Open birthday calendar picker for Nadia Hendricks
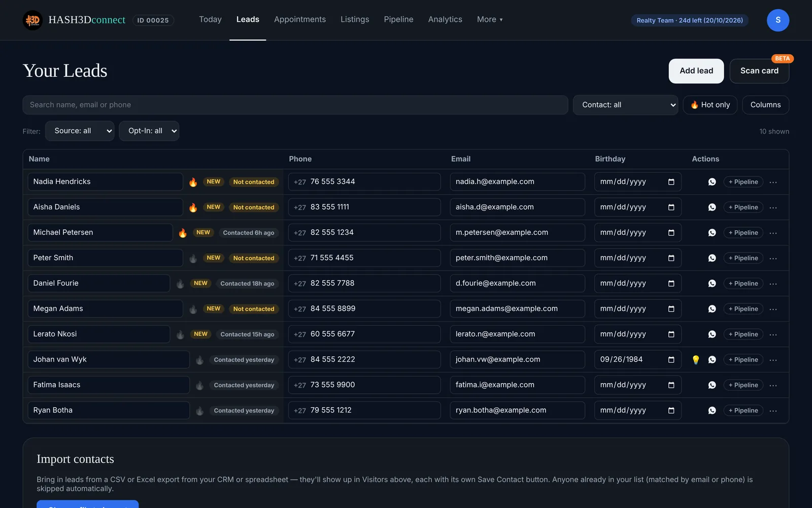The image size is (812, 508). coord(671,182)
